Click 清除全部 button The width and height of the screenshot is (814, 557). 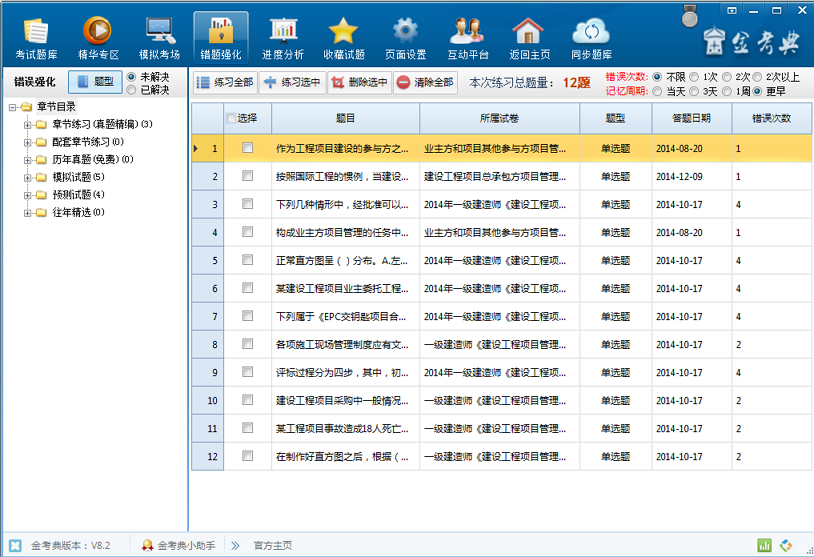coord(425,83)
